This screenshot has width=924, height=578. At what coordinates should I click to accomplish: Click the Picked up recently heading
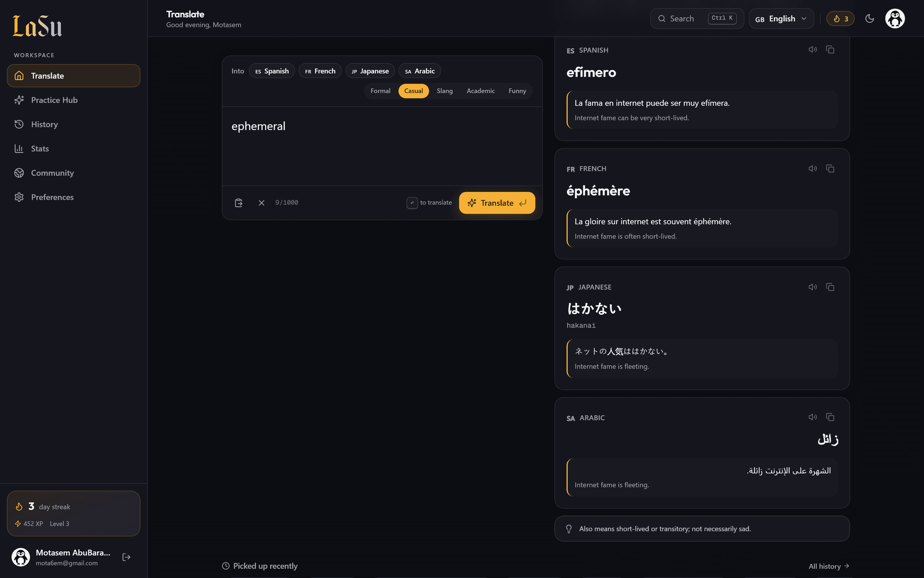pyautogui.click(x=265, y=566)
